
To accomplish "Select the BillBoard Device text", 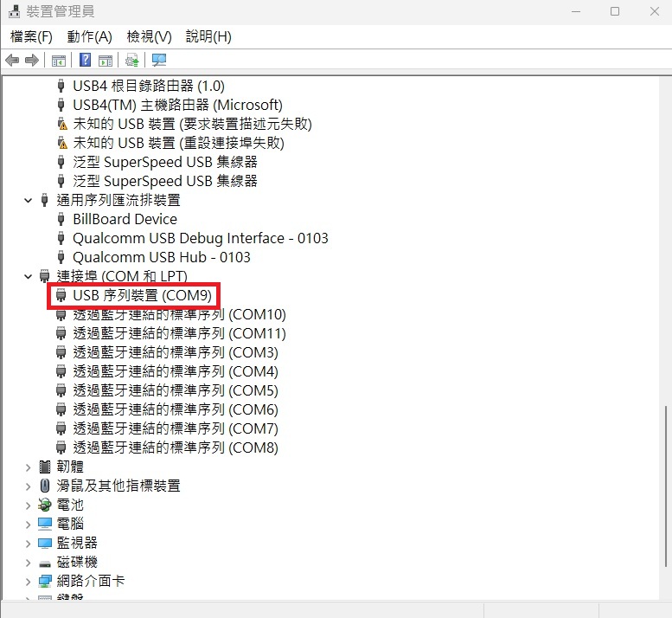I will pos(125,219).
